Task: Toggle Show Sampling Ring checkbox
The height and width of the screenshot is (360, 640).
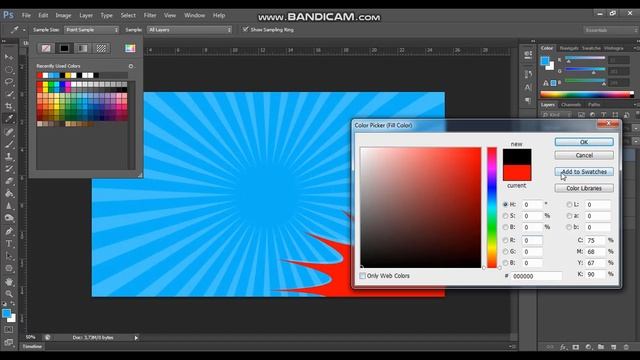Action: (245, 29)
